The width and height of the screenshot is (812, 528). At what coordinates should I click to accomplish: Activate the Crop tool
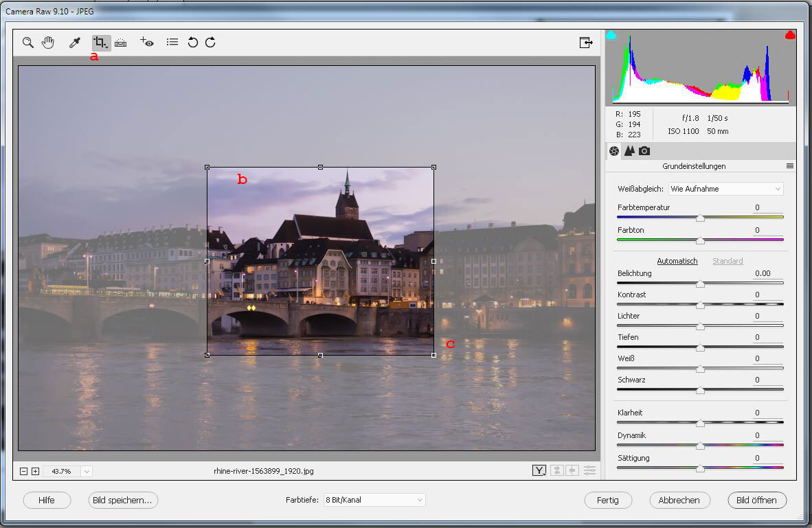tap(101, 43)
